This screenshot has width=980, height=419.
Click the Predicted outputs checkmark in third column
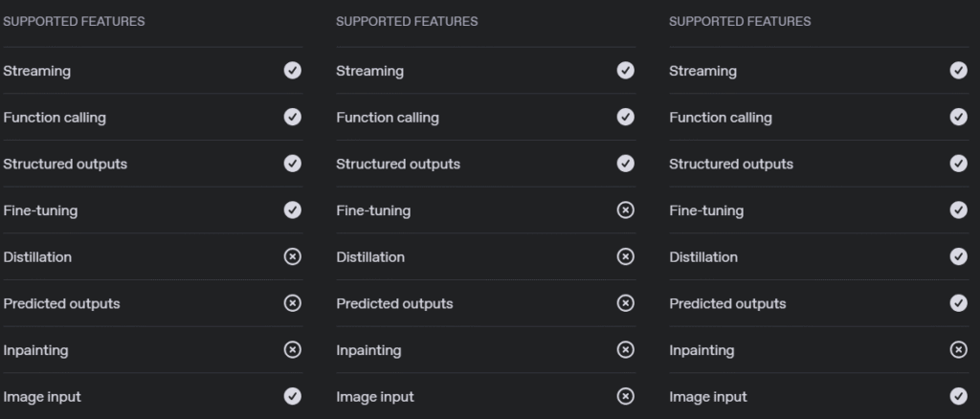[959, 303]
